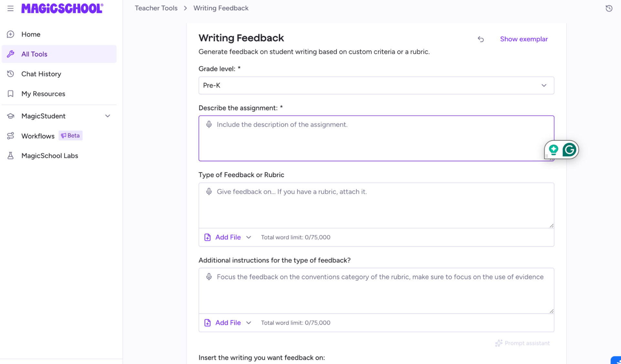Image resolution: width=621 pixels, height=364 pixels.
Task: Focus the Describe the assignment text area
Action: [376, 138]
